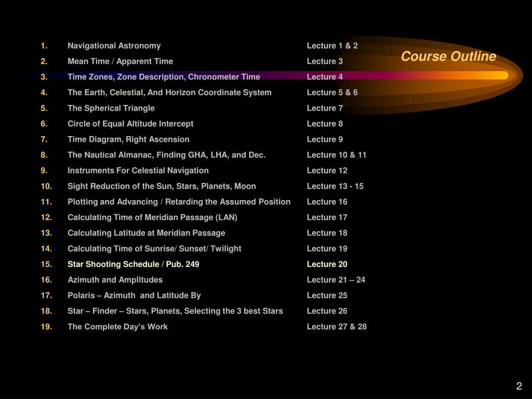
Task: Click The Complete Day's Work item
Action: tap(117, 327)
